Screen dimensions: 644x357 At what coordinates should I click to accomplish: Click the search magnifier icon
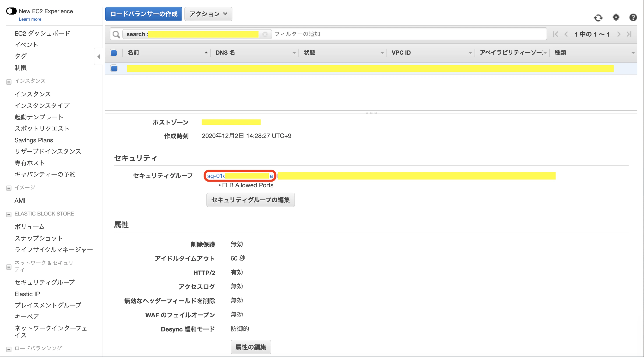[x=116, y=34]
